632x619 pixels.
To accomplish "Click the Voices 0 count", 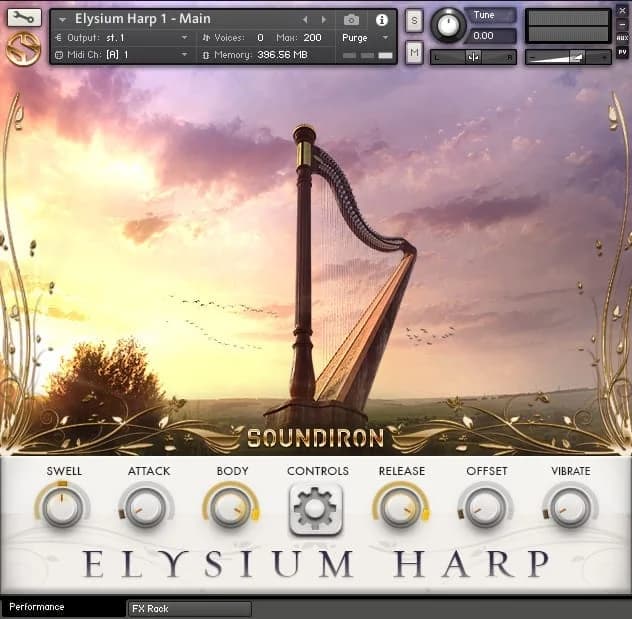I will click(260, 38).
